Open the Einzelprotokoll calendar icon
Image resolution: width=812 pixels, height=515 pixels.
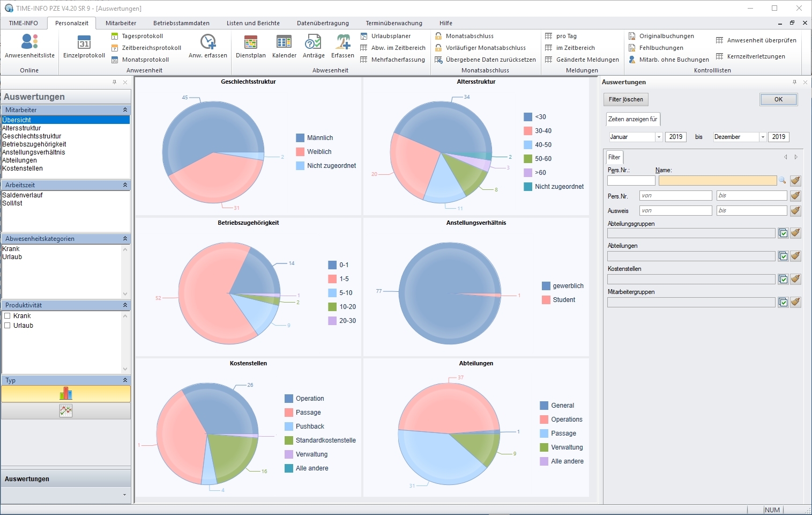click(x=84, y=42)
